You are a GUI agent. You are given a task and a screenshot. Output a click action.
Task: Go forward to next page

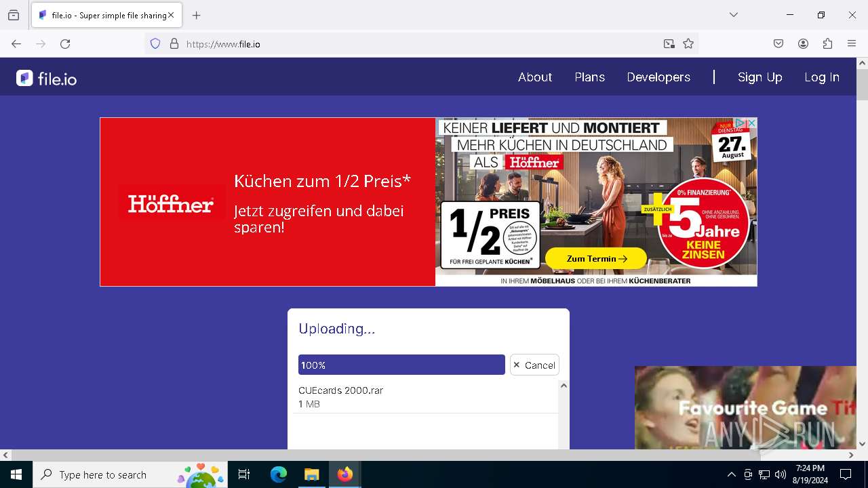pyautogui.click(x=41, y=44)
